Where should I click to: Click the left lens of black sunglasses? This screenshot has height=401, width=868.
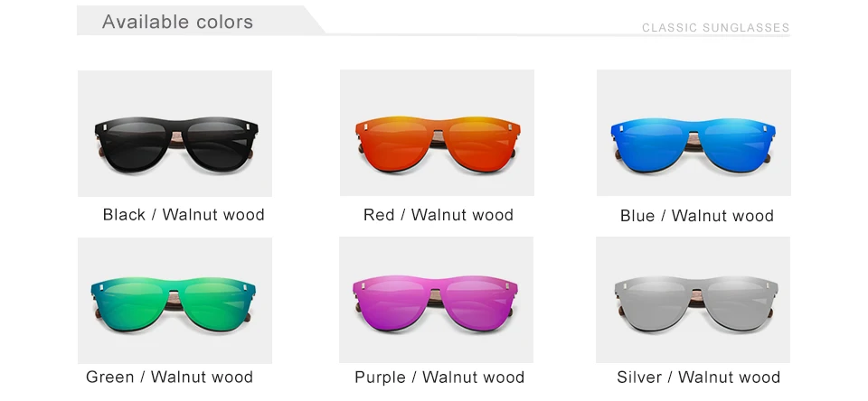134,145
